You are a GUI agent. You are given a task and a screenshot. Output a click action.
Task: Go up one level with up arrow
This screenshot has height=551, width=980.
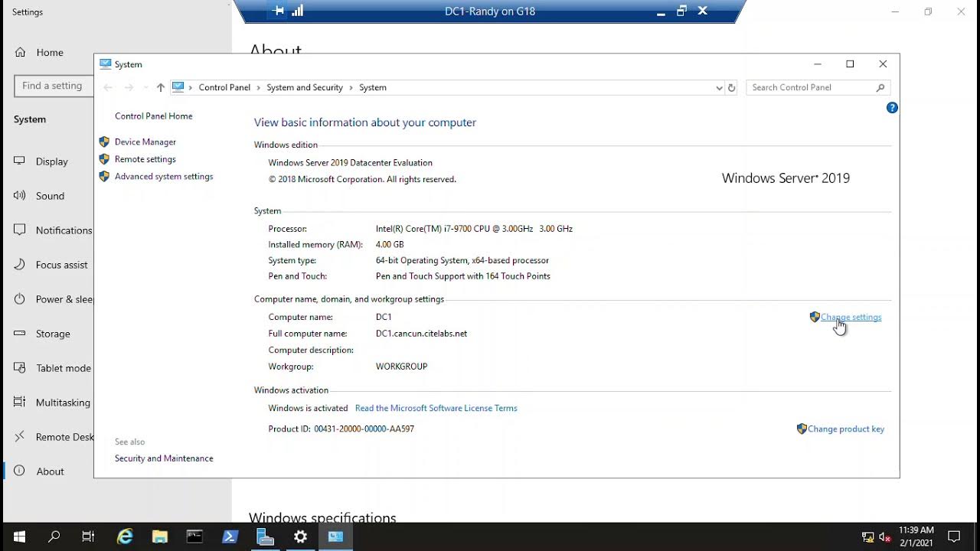pos(160,87)
